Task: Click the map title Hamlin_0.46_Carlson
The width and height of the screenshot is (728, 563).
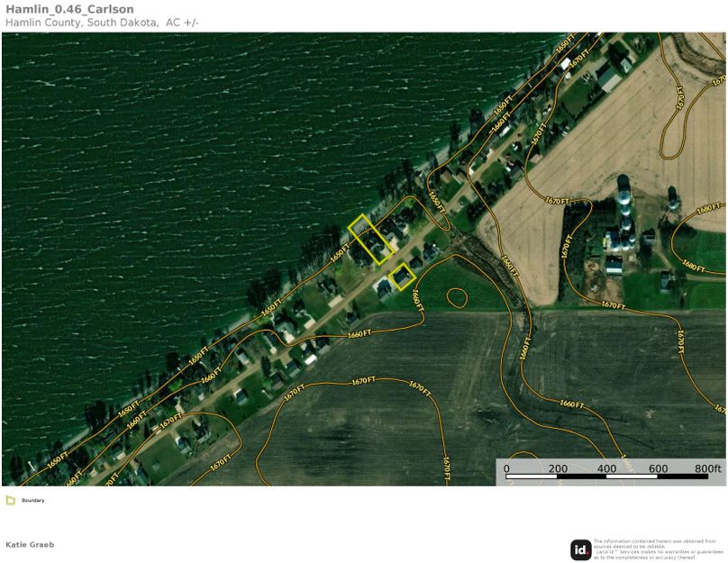Action: [x=69, y=10]
